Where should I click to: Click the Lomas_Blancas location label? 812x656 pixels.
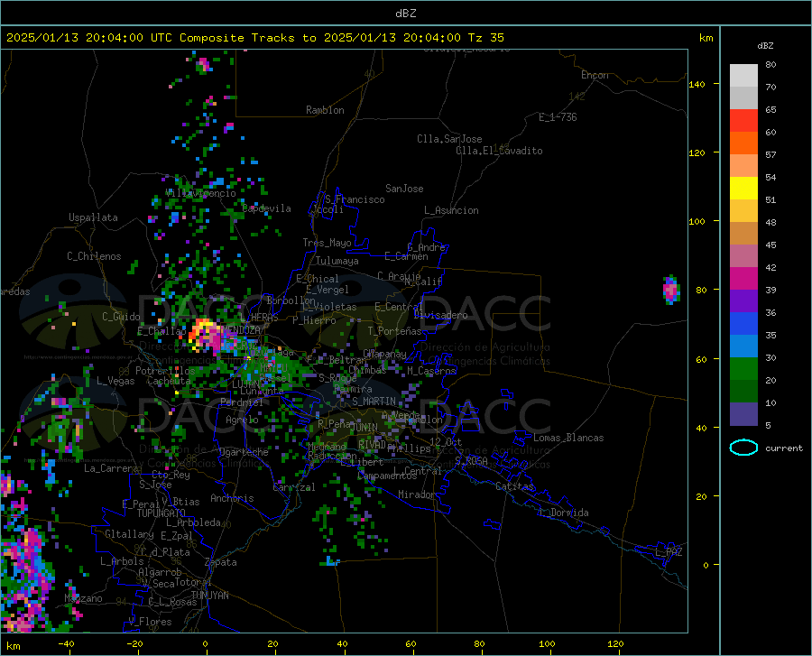coord(568,438)
